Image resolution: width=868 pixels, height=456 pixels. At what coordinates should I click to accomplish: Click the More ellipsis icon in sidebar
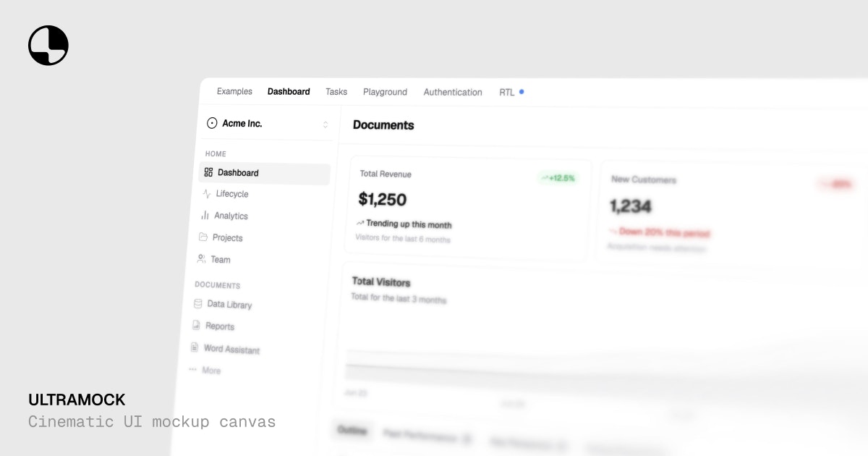[x=191, y=370]
